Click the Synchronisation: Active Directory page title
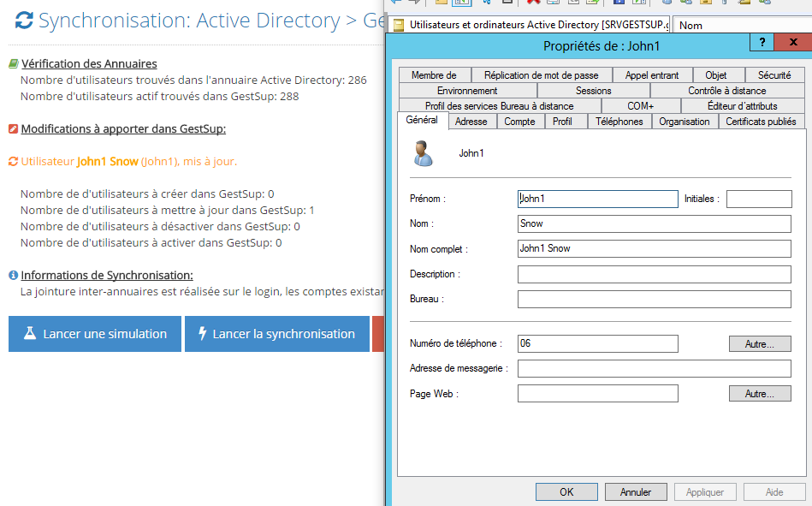The height and width of the screenshot is (506, 812). tap(211, 21)
